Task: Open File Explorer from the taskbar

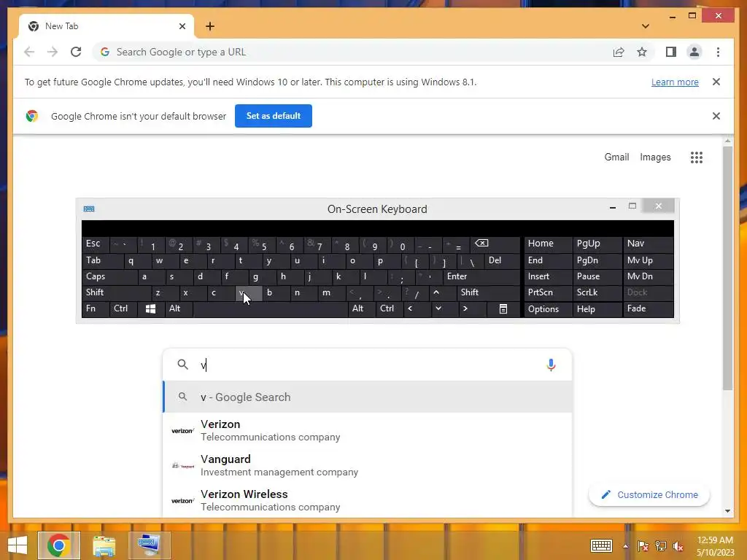Action: pyautogui.click(x=104, y=545)
